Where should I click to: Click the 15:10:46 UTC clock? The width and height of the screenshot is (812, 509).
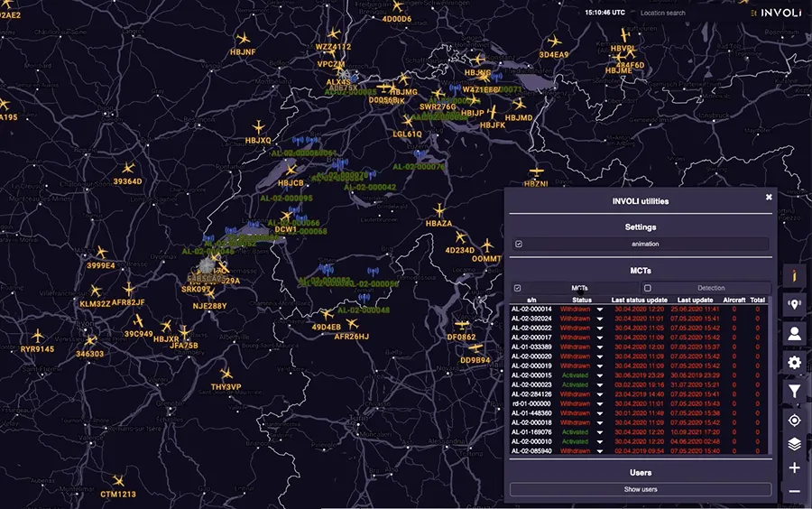(604, 13)
